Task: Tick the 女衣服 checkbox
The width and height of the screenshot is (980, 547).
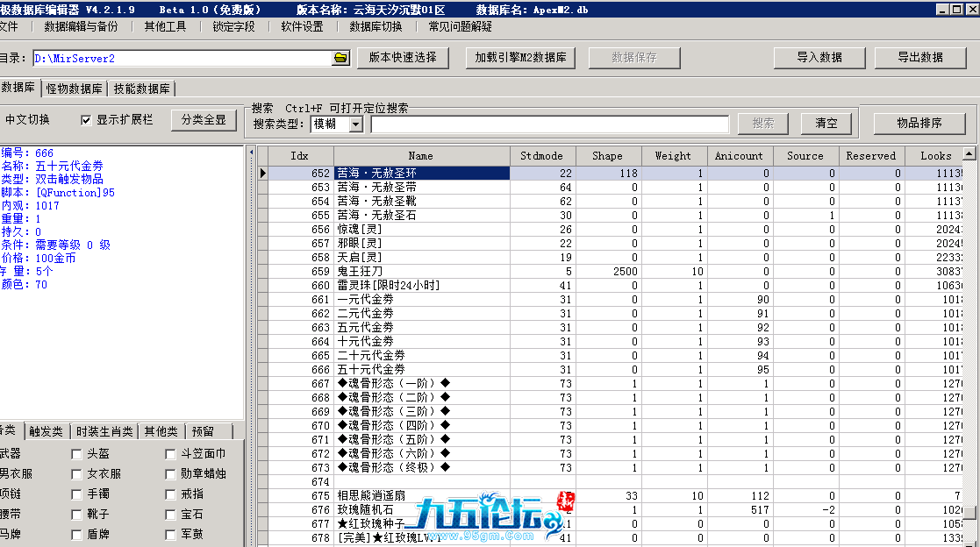Action: point(77,474)
